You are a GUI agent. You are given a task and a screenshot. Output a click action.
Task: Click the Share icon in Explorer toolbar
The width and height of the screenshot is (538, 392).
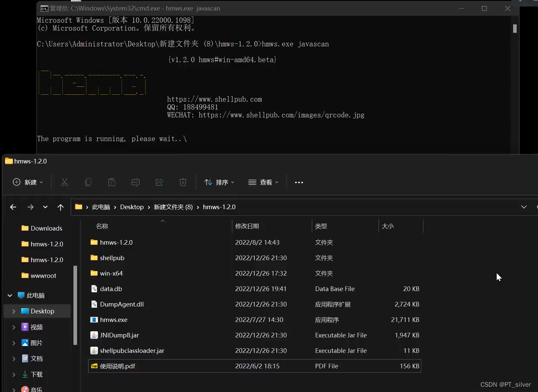[159, 182]
